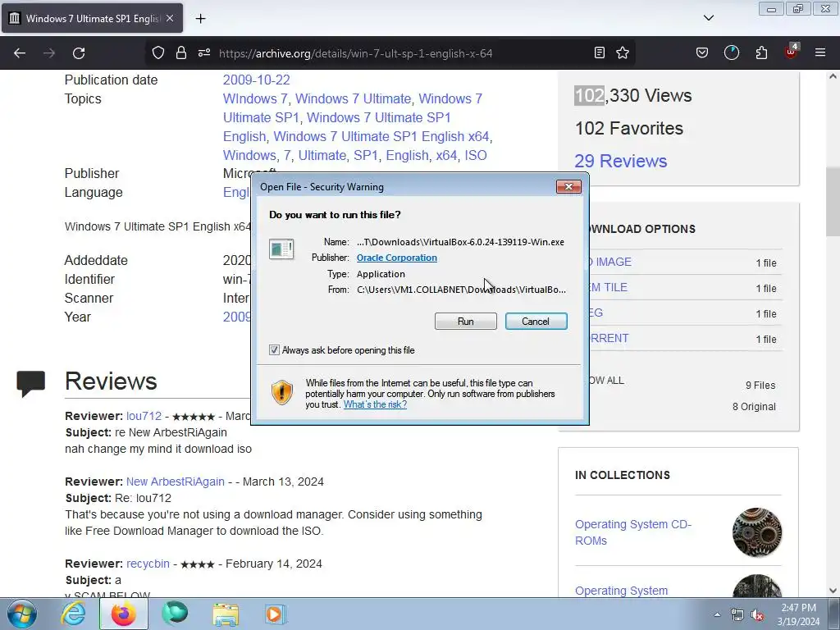Image resolution: width=840 pixels, height=630 pixels.
Task: Open the WIndows 7 topic link
Action: (255, 98)
